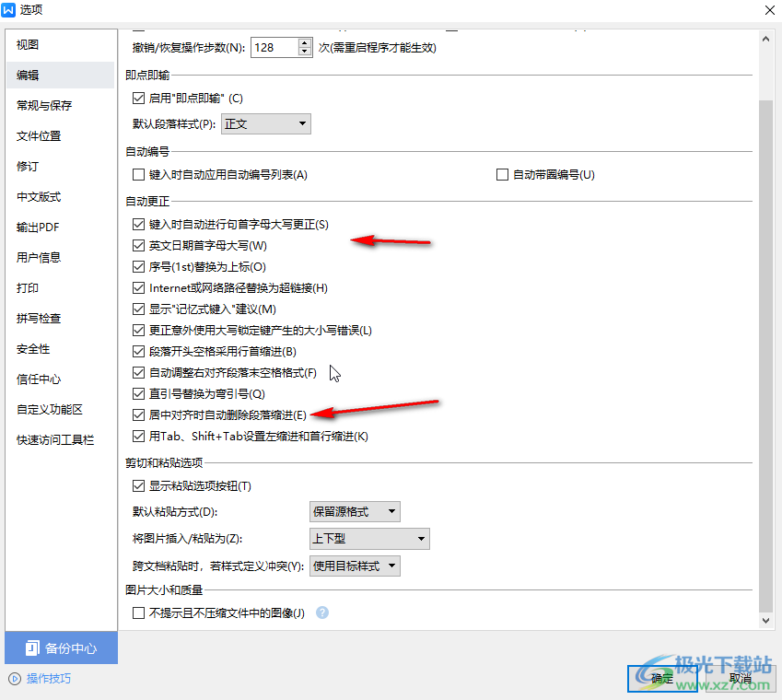Click the 确定 button
Viewport: 782px width, 700px height.
click(x=659, y=679)
